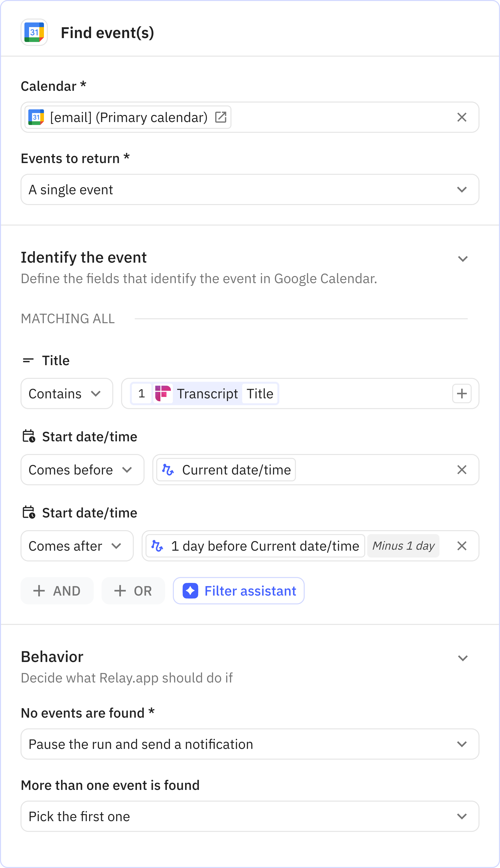Click the plus icon next to Transcript Title
The image size is (500, 868).
point(461,393)
